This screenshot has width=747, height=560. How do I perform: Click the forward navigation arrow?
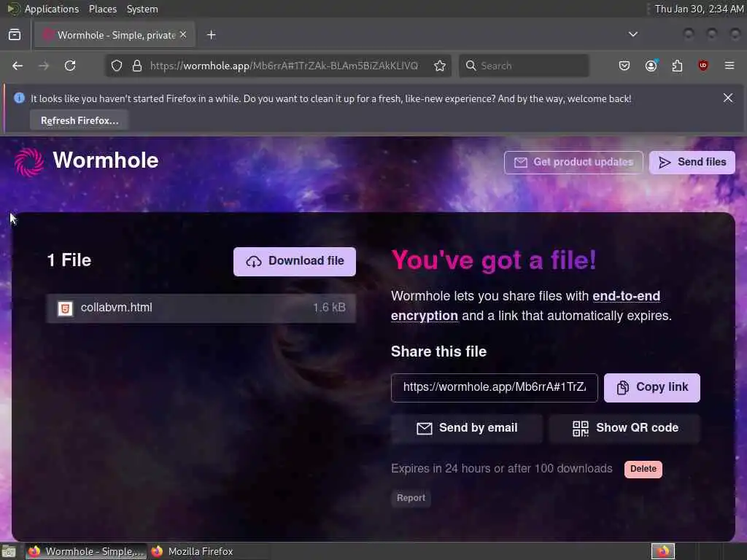(x=44, y=66)
